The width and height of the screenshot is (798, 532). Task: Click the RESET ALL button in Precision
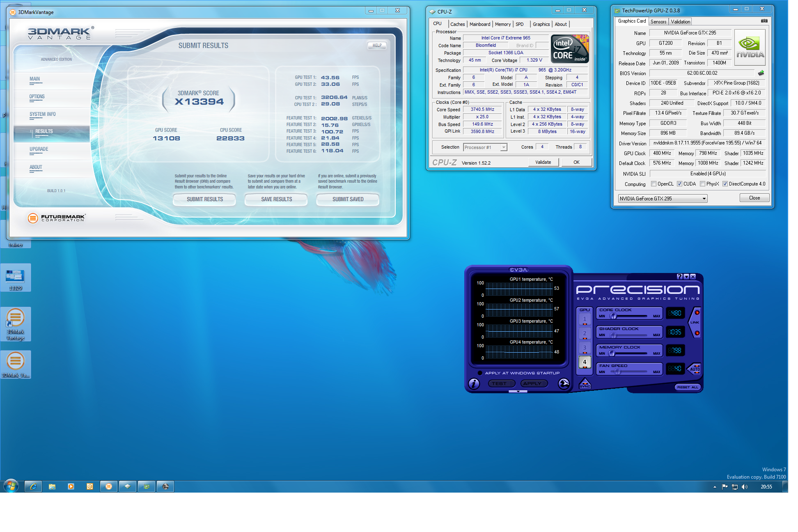pyautogui.click(x=687, y=387)
